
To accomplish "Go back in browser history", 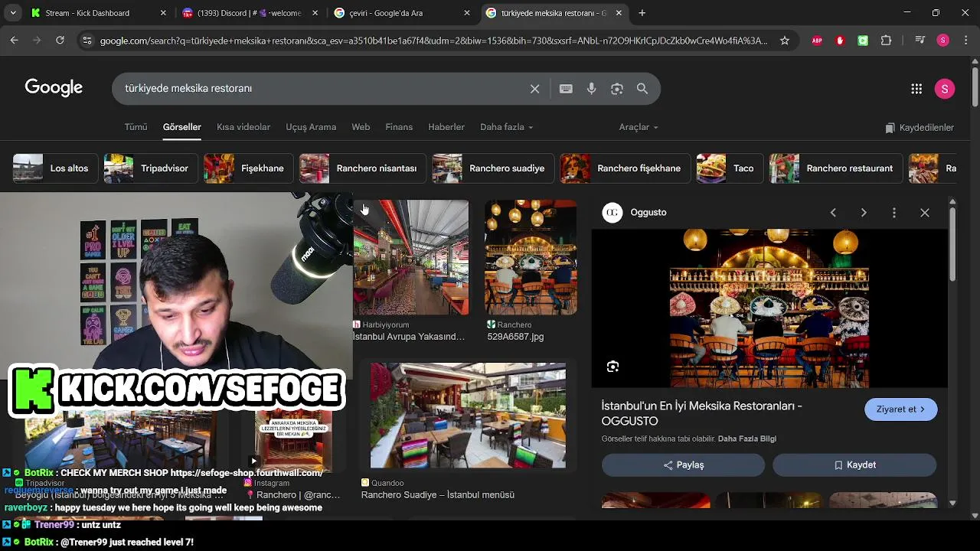I will pyautogui.click(x=14, y=41).
